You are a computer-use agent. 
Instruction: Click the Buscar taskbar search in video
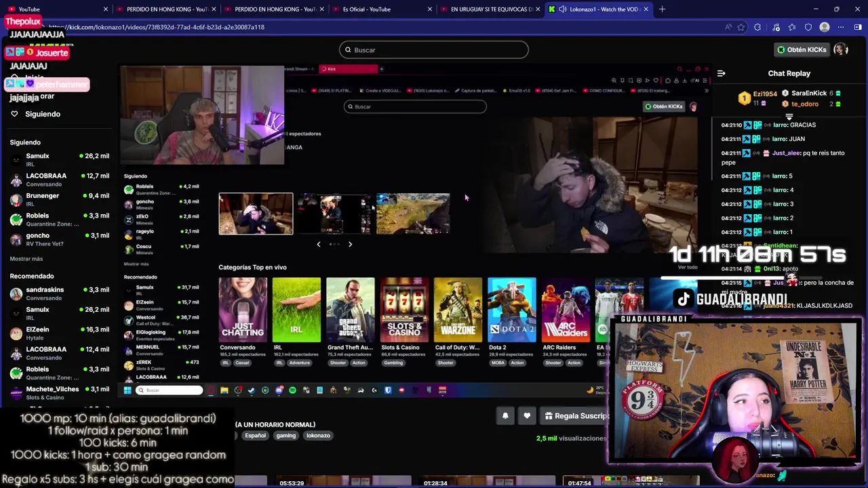pos(170,390)
